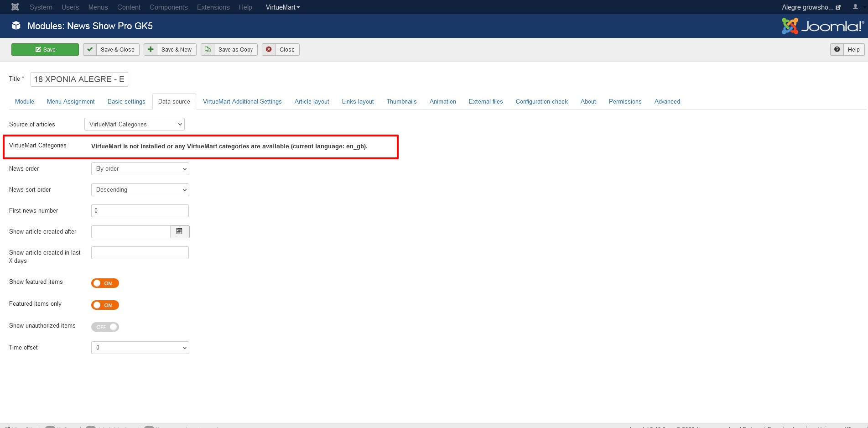The height and width of the screenshot is (428, 868).
Task: Switch to Links layout tab
Action: [x=358, y=102]
